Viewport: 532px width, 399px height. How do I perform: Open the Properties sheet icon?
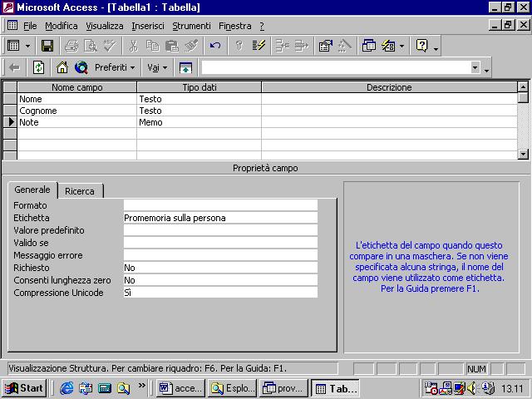325,46
